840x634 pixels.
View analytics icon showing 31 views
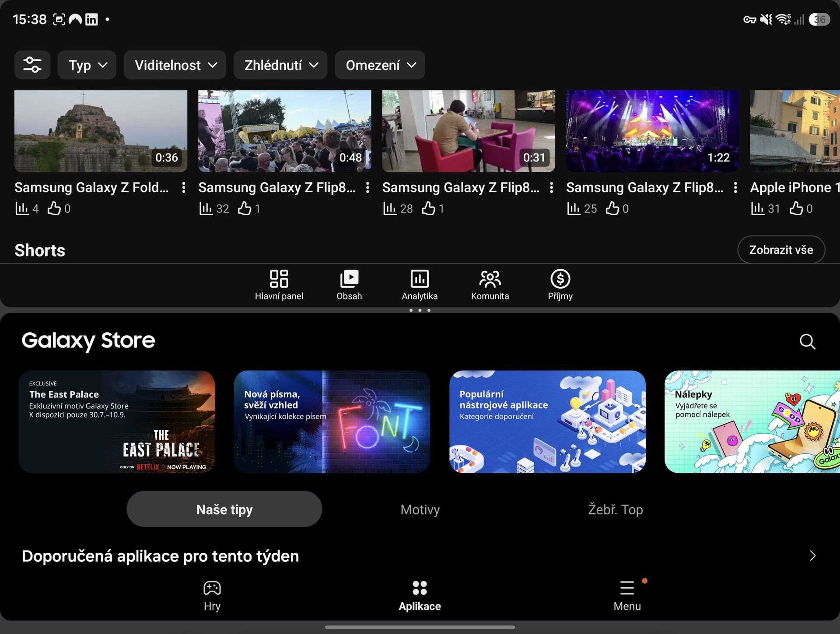click(758, 209)
